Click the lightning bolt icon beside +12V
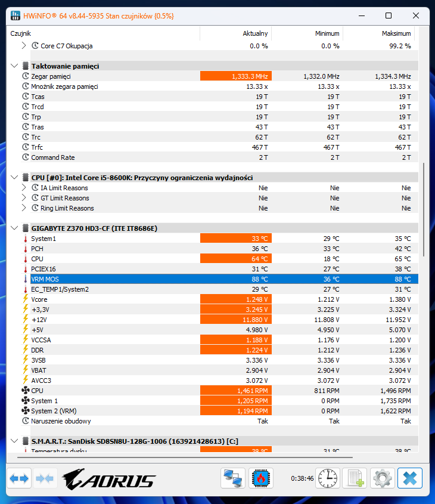This screenshot has height=504, width=435. tap(26, 320)
